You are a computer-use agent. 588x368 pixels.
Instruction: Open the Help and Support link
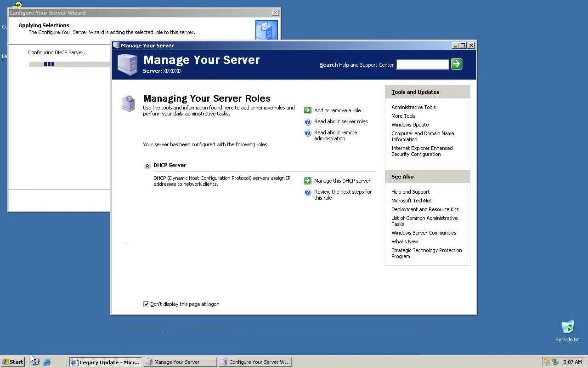tap(410, 192)
